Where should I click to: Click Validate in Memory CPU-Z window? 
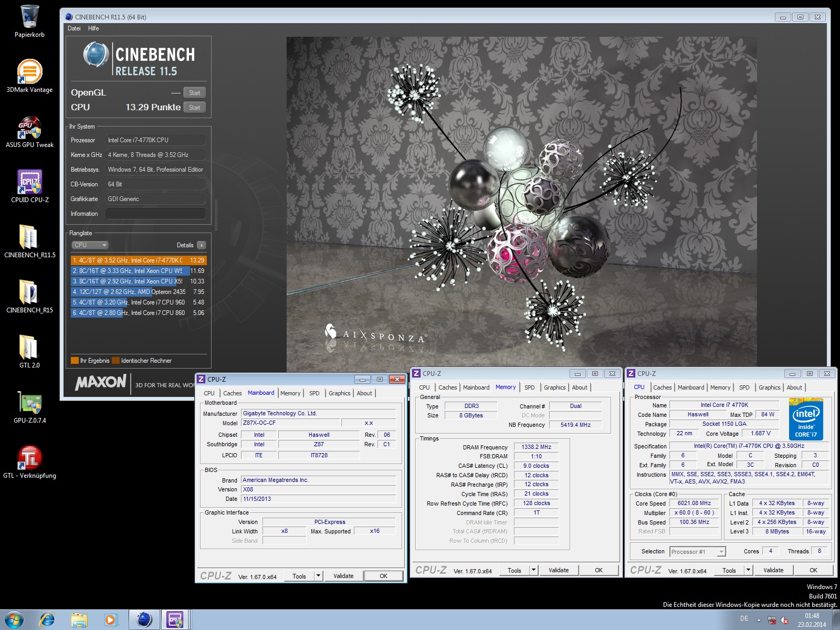click(x=559, y=570)
